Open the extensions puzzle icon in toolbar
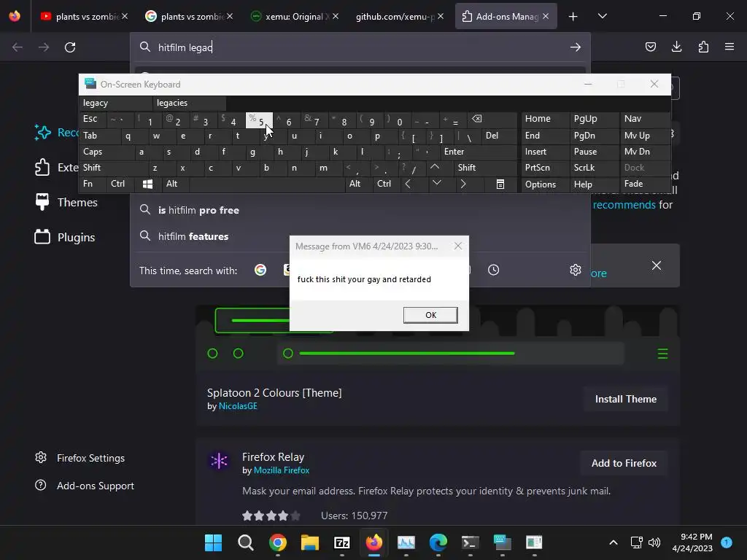The image size is (747, 560). click(703, 47)
